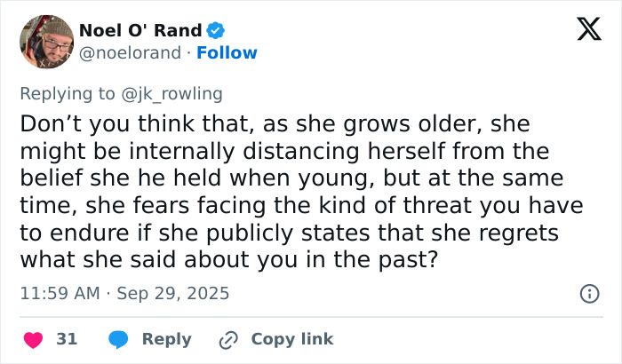Follow the author via the Follow link
Screen dimensions: 622x364
pos(227,52)
